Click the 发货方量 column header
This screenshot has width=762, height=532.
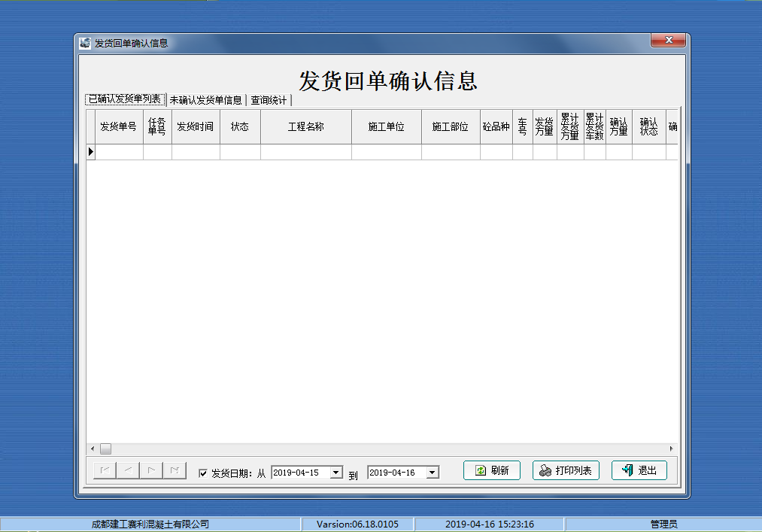coord(545,127)
